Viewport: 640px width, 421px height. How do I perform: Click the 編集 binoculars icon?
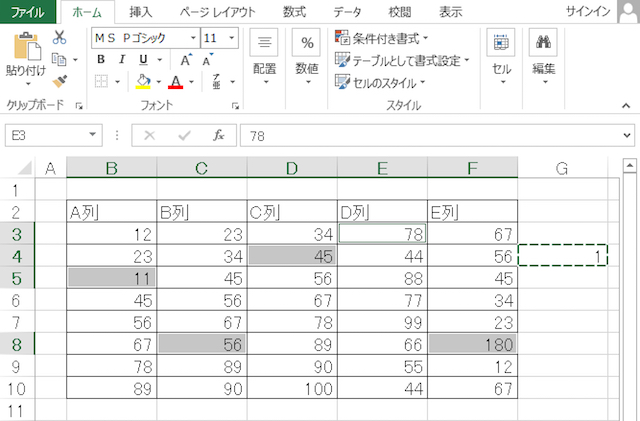[x=543, y=43]
